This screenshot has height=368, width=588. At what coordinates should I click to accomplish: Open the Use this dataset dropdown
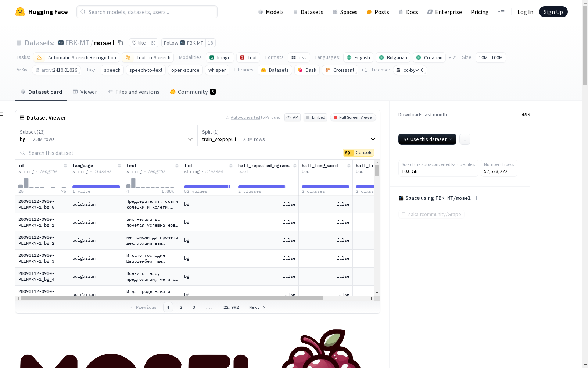click(427, 139)
